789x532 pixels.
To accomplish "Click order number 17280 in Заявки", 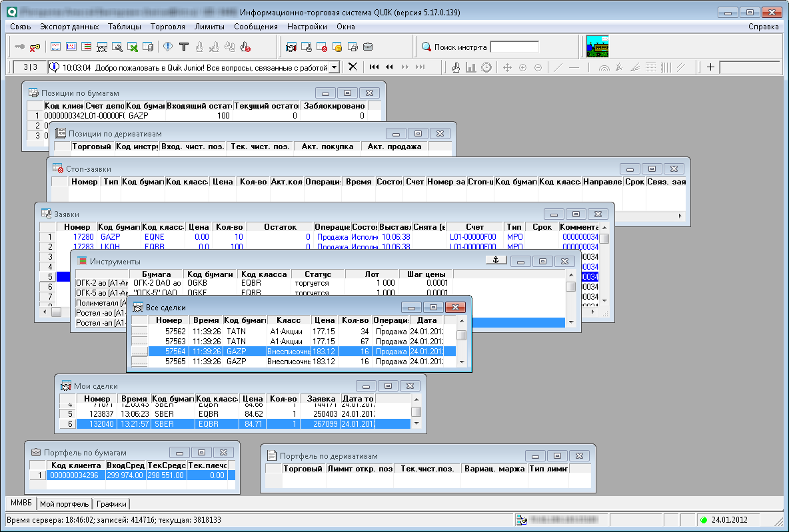I will tap(83, 237).
